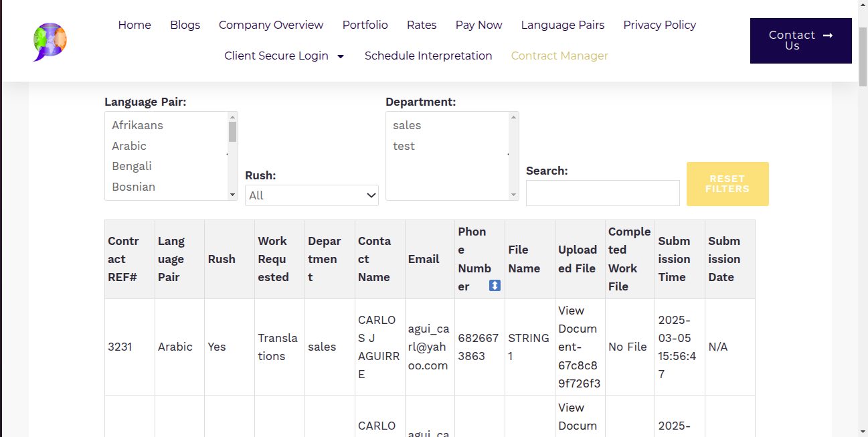Click the arrow in Contact Us button
The image size is (868, 437).
(x=828, y=35)
